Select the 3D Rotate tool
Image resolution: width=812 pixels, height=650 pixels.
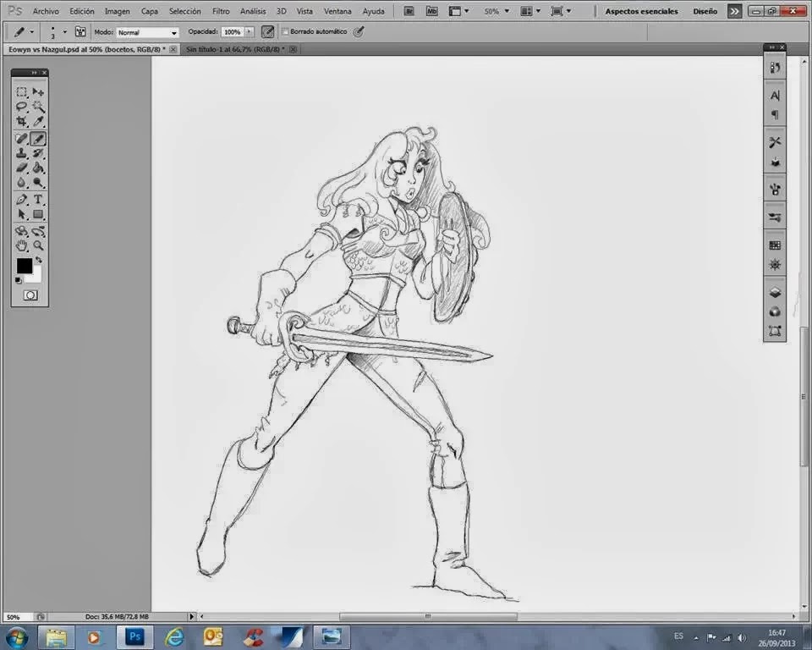21,231
